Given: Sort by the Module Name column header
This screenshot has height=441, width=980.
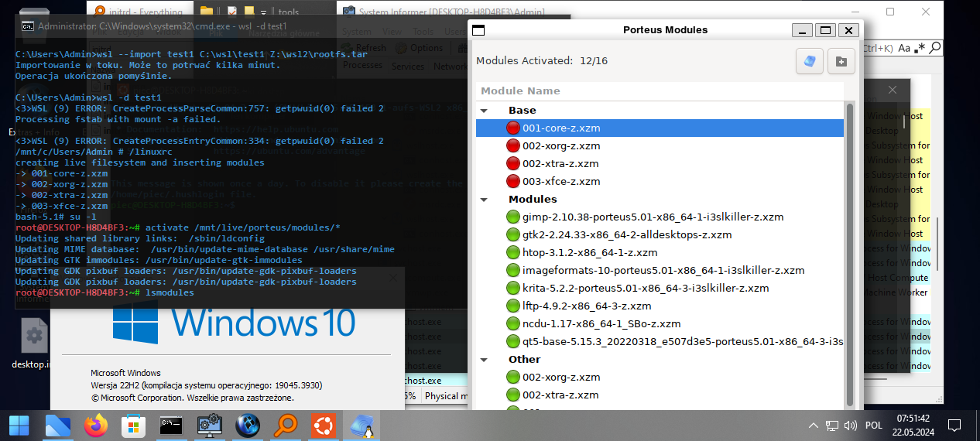Looking at the screenshot, I should [x=660, y=91].
